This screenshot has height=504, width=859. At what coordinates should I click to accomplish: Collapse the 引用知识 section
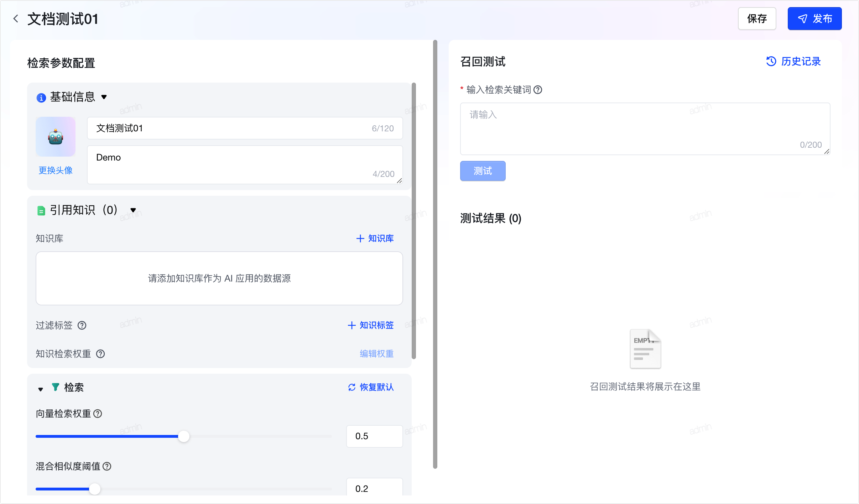pyautogui.click(x=133, y=210)
